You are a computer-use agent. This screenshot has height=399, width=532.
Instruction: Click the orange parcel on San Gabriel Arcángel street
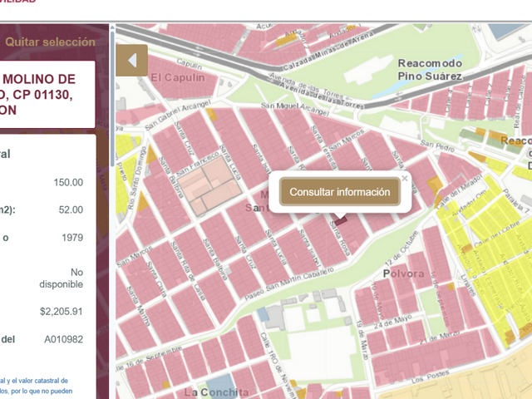(211, 115)
